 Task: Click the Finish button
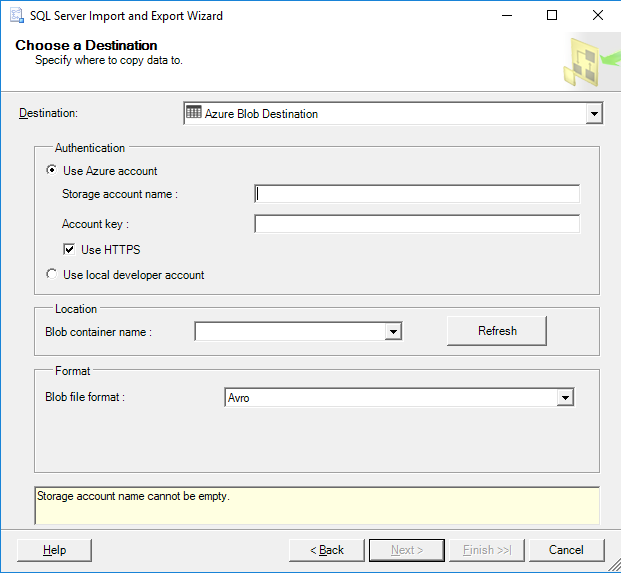486,550
